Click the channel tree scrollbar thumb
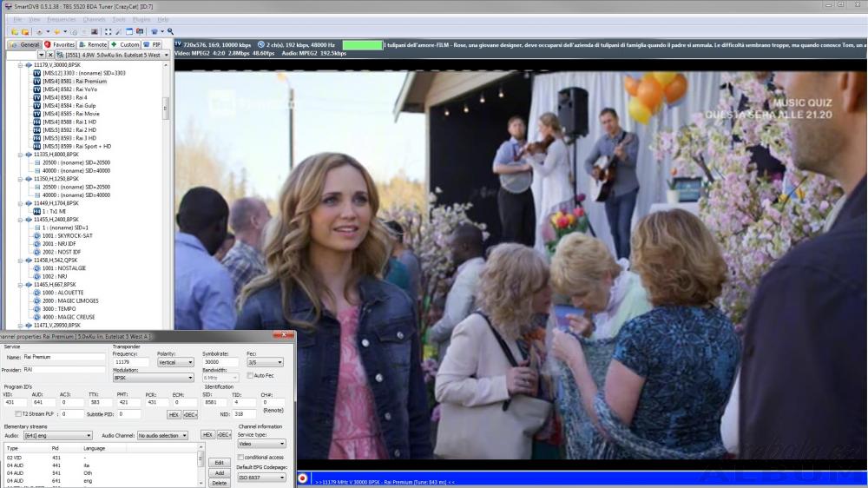 point(166,109)
